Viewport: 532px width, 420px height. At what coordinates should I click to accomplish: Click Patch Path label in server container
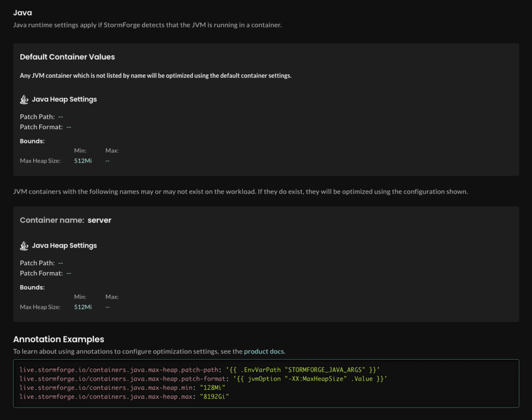(x=37, y=263)
